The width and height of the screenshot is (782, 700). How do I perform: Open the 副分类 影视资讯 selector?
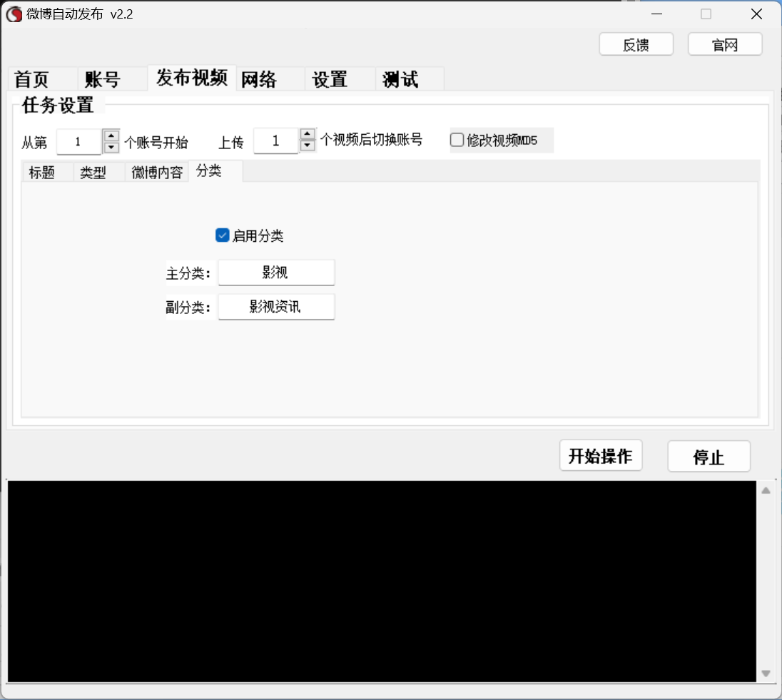click(276, 307)
